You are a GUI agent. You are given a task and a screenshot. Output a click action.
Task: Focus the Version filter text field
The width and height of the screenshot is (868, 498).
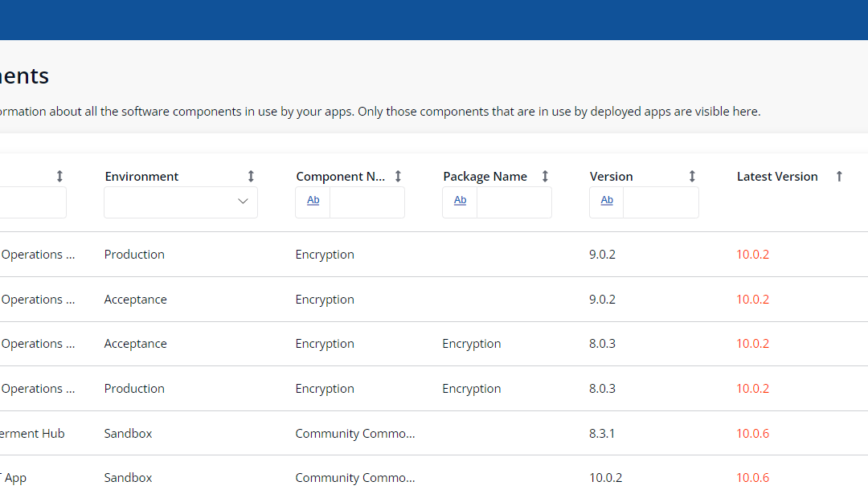tap(661, 202)
